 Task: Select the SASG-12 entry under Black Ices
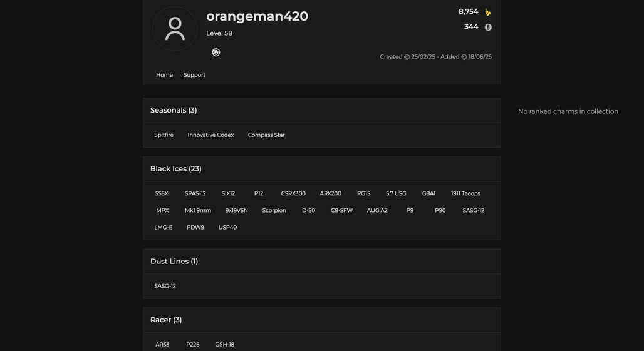pyautogui.click(x=473, y=210)
